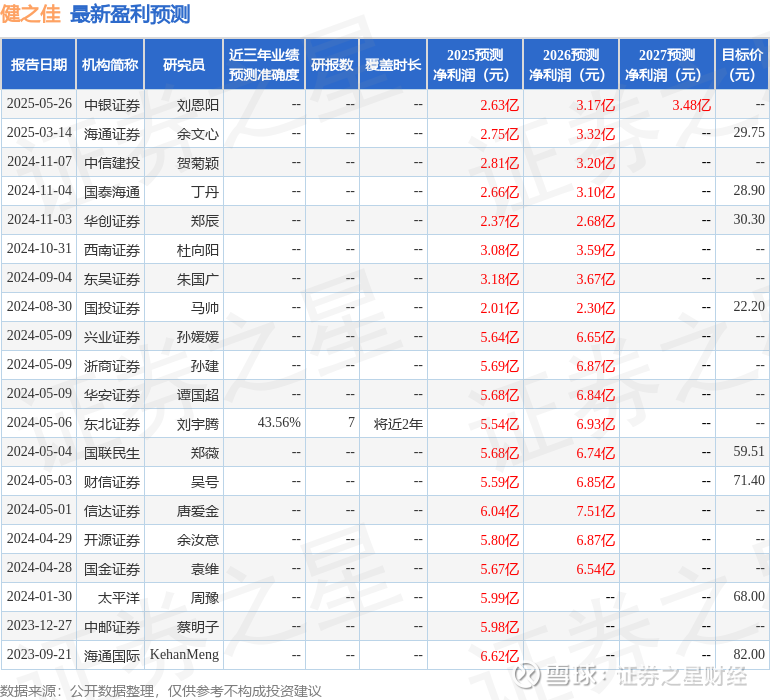The width and height of the screenshot is (770, 700).
Task: Select the 国金证券 cell
Action: coord(112,569)
